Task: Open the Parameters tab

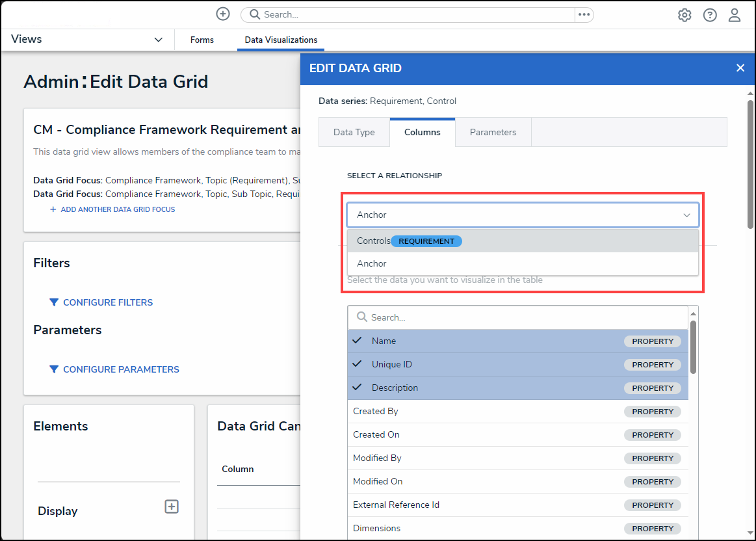Action: (493, 132)
